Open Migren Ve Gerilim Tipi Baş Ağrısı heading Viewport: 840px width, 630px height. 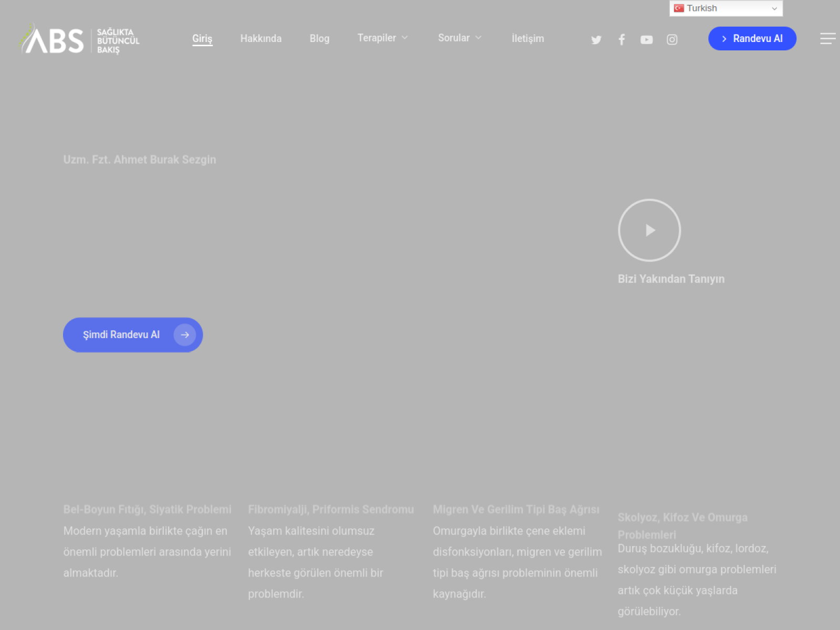tap(516, 509)
